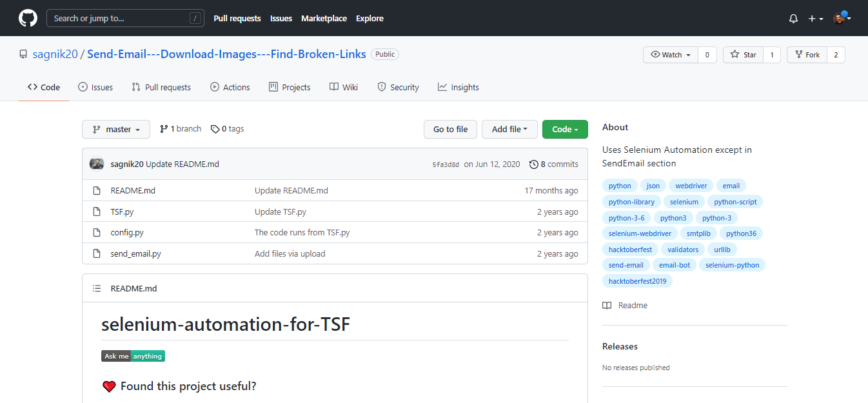Switch to the Issues tab
This screenshot has height=403, width=868.
[95, 87]
